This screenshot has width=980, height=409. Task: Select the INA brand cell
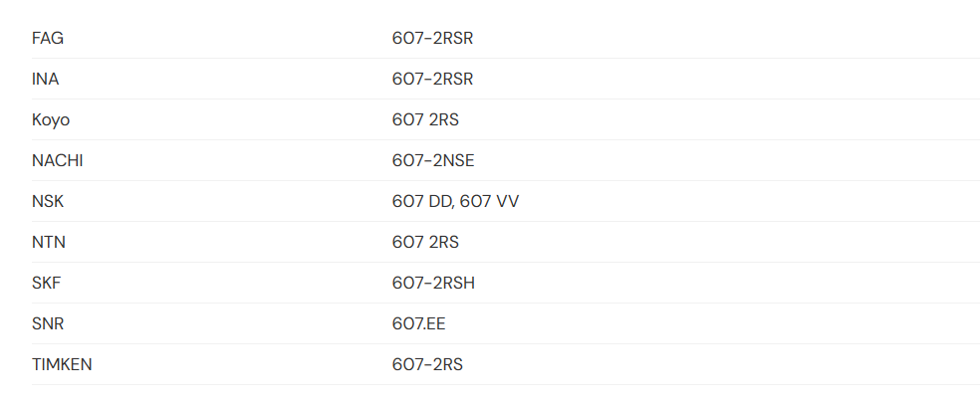[45, 80]
